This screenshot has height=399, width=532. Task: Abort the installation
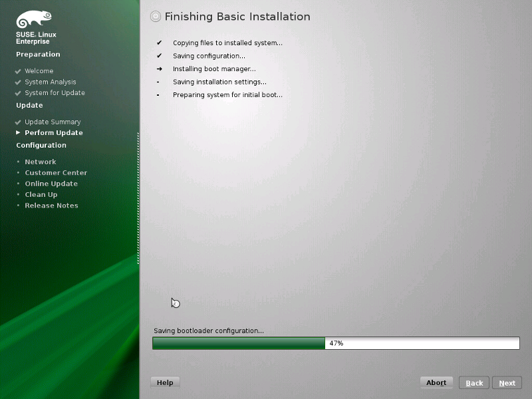coord(436,383)
